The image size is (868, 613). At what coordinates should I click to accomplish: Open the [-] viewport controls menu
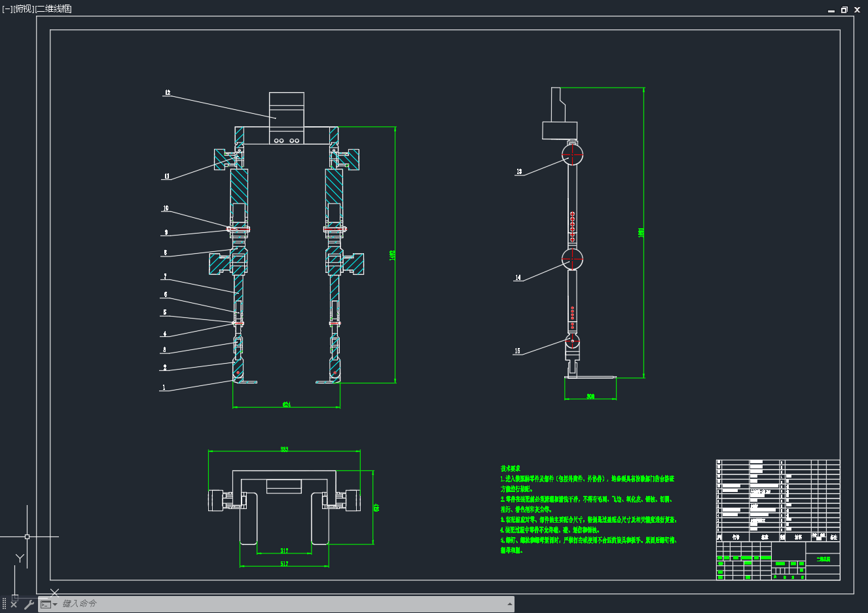(x=7, y=9)
